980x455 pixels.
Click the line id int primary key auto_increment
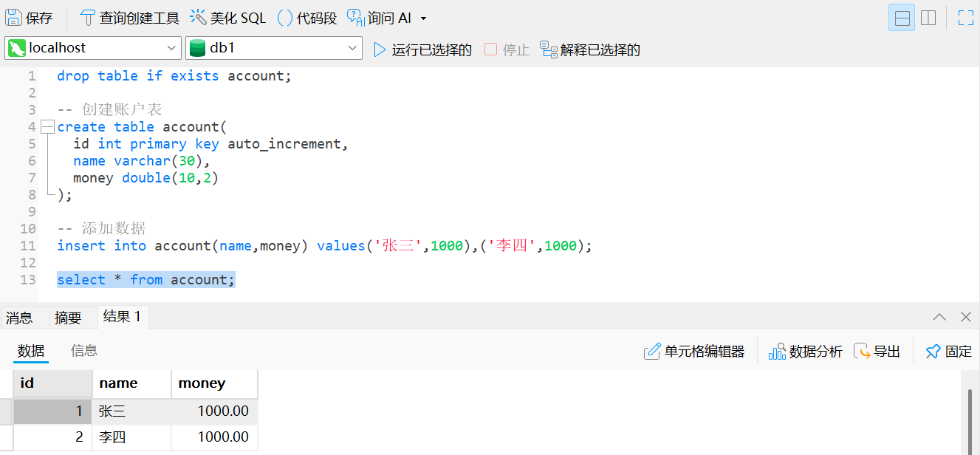[210, 143]
